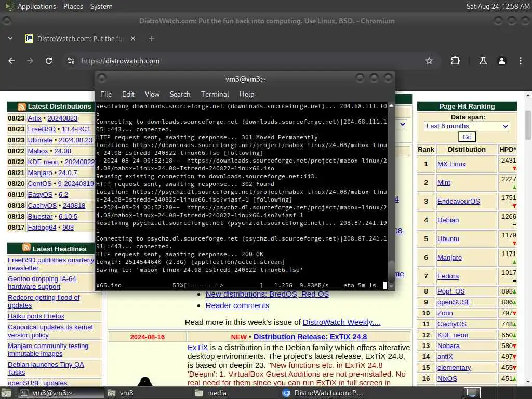Open the System menu
The width and height of the screenshot is (532, 399).
pos(101,6)
